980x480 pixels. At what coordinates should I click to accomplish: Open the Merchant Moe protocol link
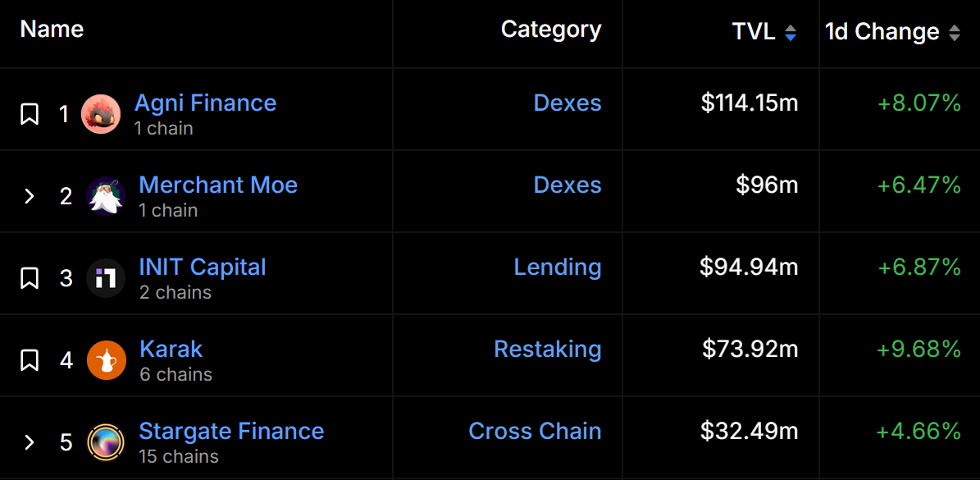[x=218, y=185]
